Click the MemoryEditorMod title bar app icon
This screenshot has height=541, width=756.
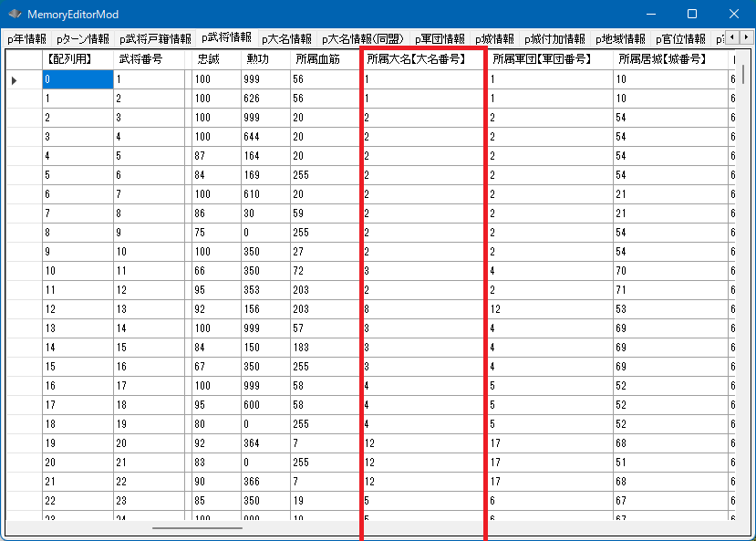(x=15, y=15)
